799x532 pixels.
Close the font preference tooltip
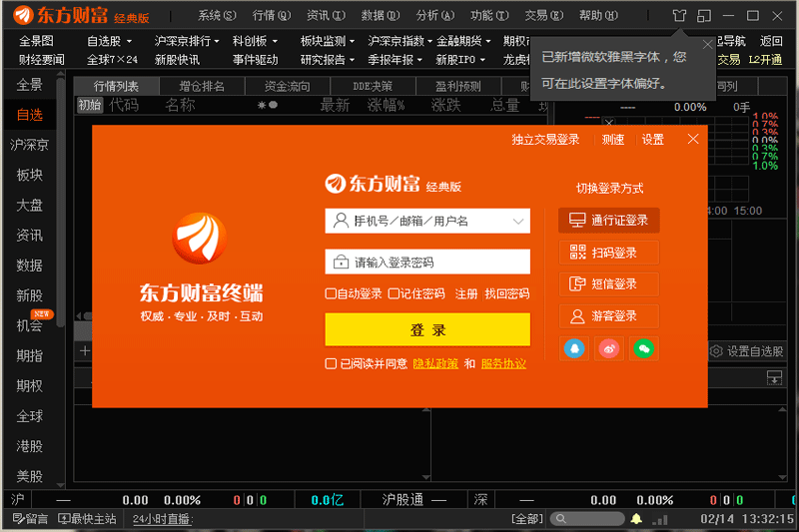[x=708, y=44]
